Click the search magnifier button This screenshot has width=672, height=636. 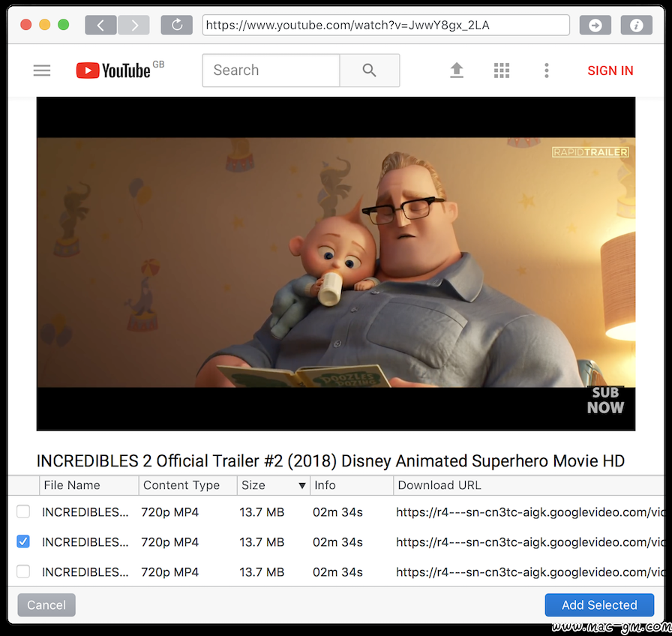click(x=370, y=70)
